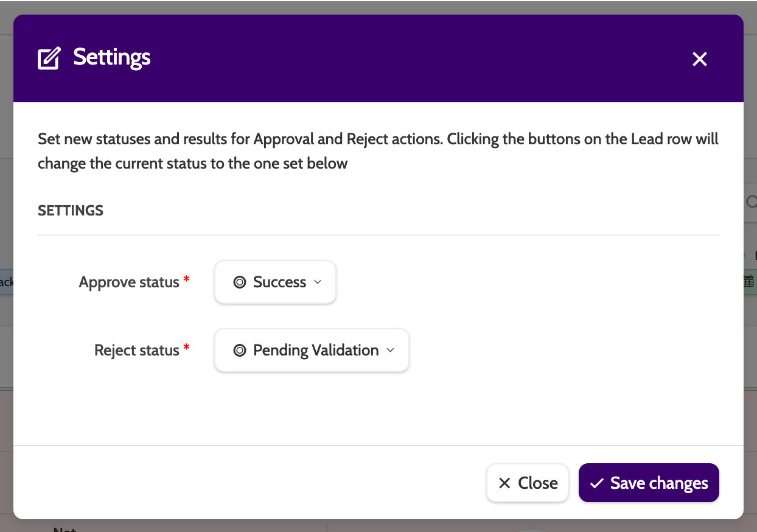Dismiss the dialog with the header X icon
The image size is (757, 532).
(700, 59)
